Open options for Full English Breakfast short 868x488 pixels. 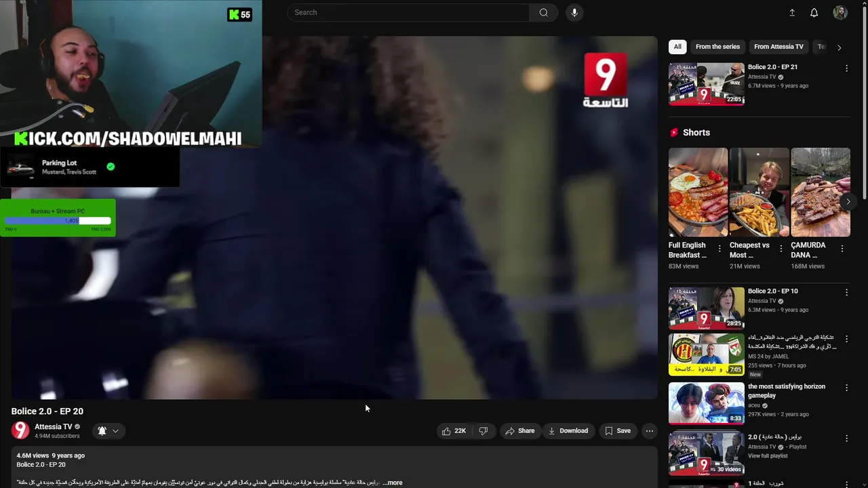[x=719, y=249]
